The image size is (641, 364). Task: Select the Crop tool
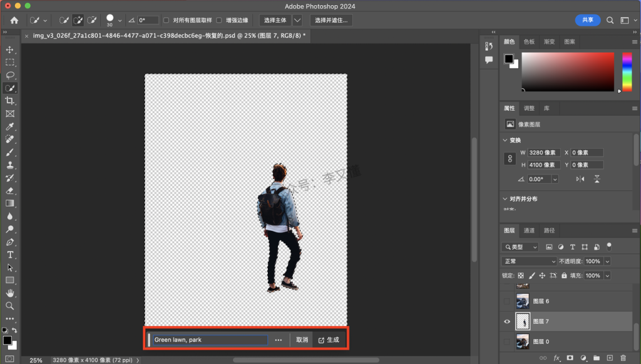coord(10,101)
